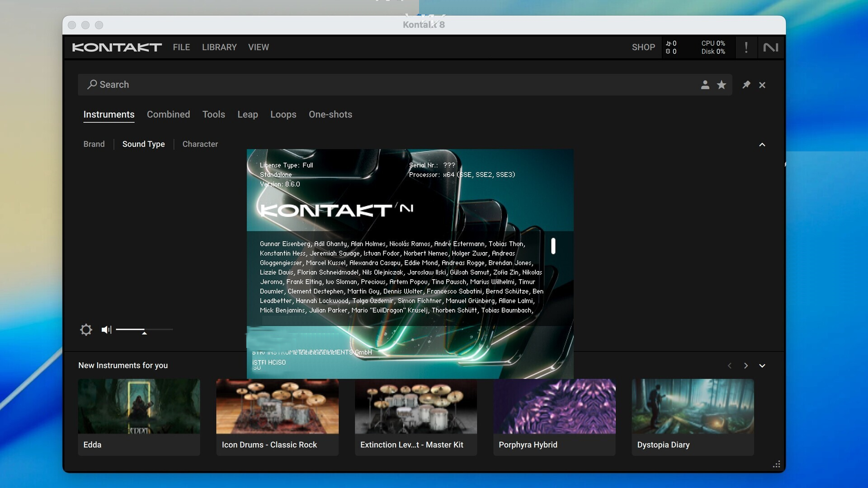Click the window resize grip icon
Screen dimensions: 868x488
pos(777,465)
